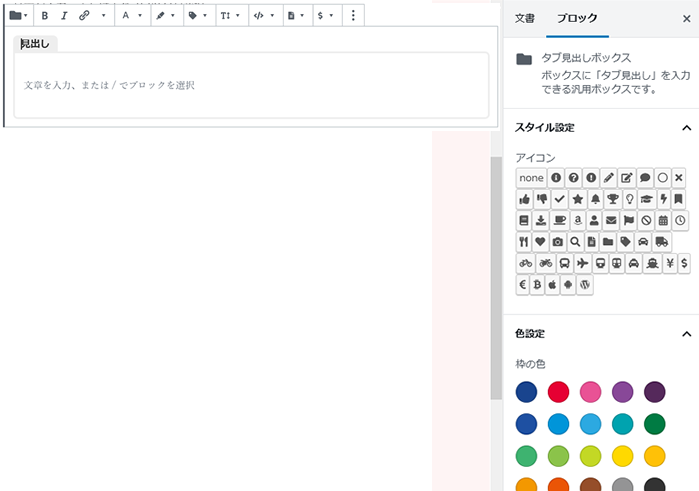Choose the check mark icon

pyautogui.click(x=559, y=199)
